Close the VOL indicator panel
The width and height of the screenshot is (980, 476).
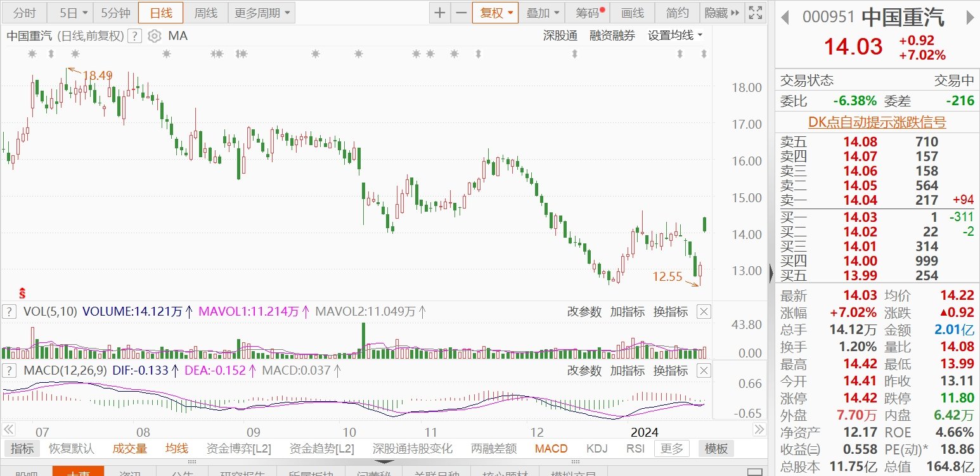[704, 311]
